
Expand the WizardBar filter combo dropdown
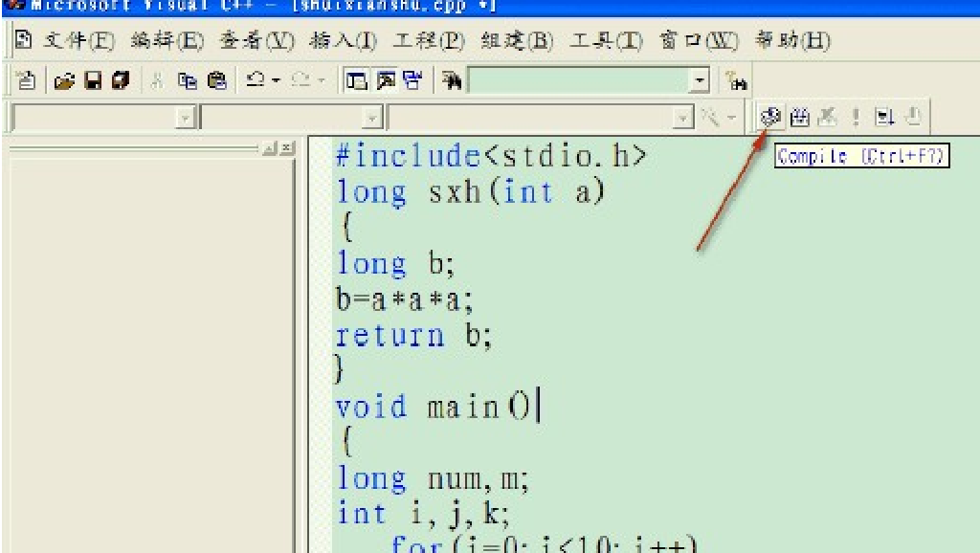(x=372, y=118)
